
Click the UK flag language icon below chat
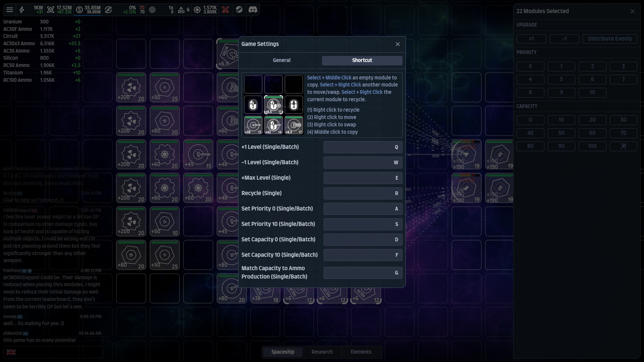click(11, 352)
